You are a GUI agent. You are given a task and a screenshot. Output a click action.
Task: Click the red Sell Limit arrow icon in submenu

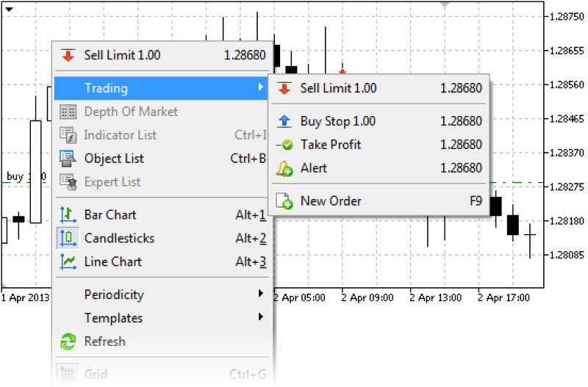[x=283, y=89]
